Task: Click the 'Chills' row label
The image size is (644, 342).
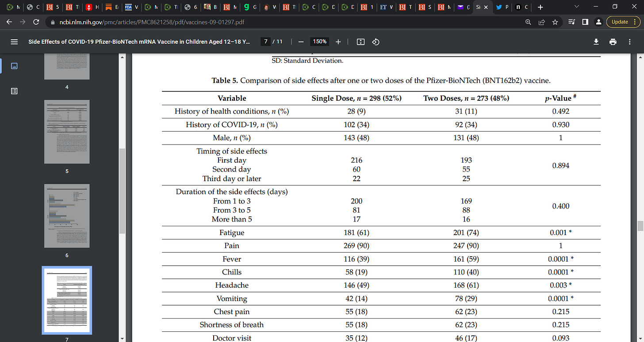Action: tap(232, 272)
